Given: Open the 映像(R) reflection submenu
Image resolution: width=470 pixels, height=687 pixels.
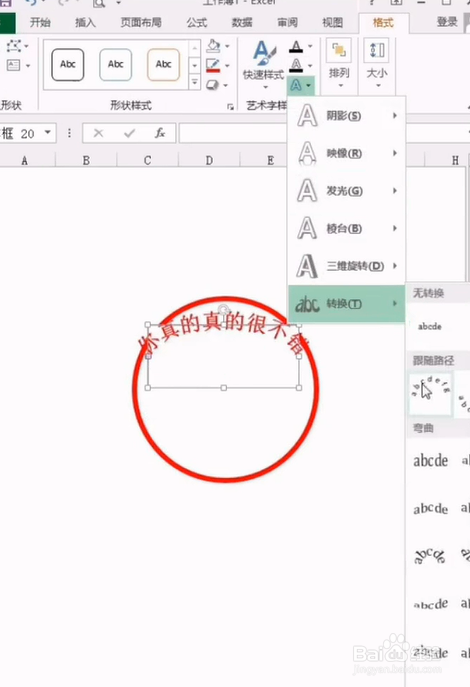Looking at the screenshot, I should pyautogui.click(x=346, y=153).
